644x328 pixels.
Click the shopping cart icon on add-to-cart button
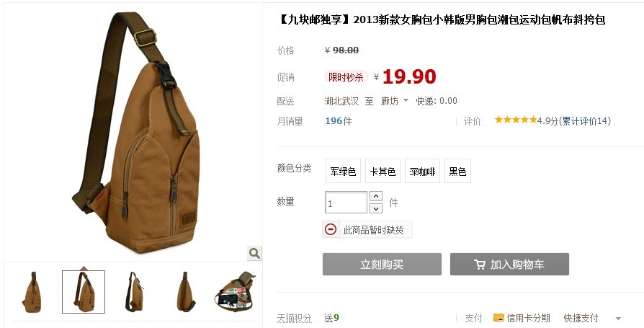click(479, 265)
